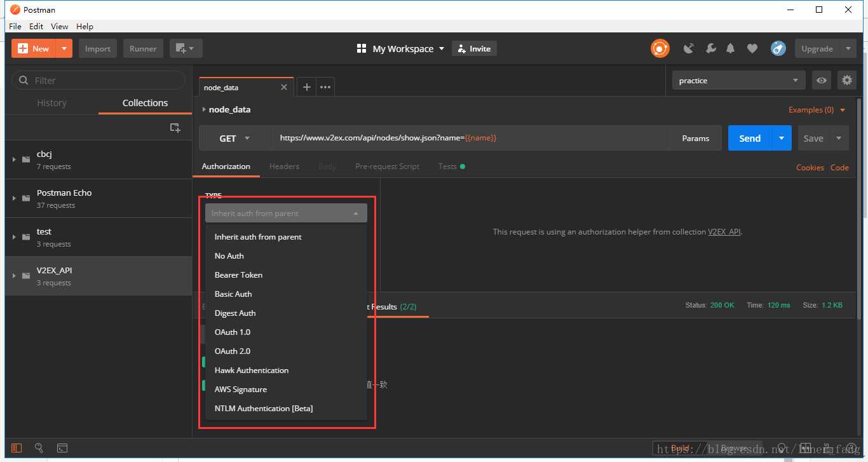868x462 pixels.
Task: Choose Hawk Authentication from the list
Action: (x=286, y=370)
